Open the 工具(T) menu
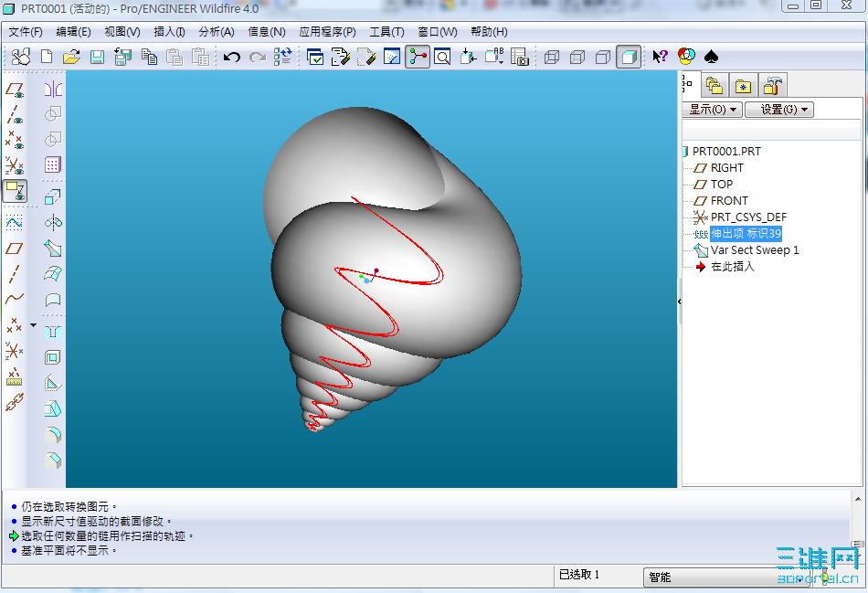Image resolution: width=868 pixels, height=593 pixels. click(387, 32)
